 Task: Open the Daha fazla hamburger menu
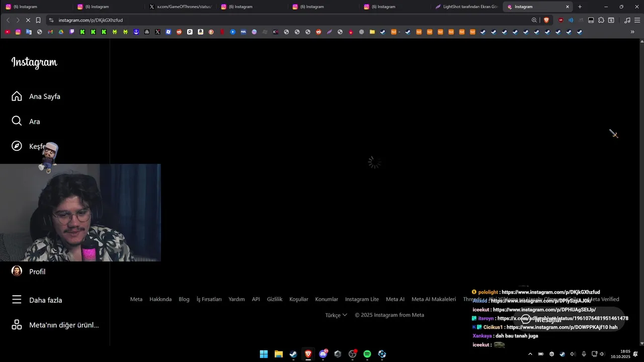[37, 300]
